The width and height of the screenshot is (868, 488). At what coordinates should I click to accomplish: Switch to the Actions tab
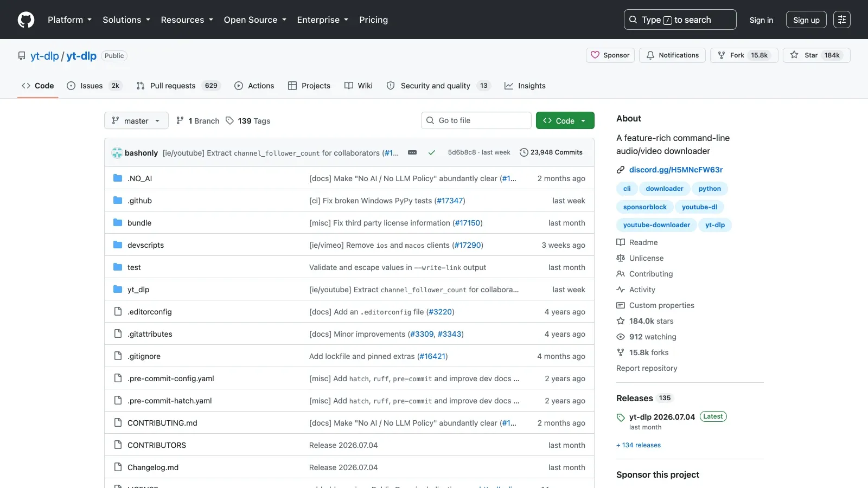pos(254,86)
